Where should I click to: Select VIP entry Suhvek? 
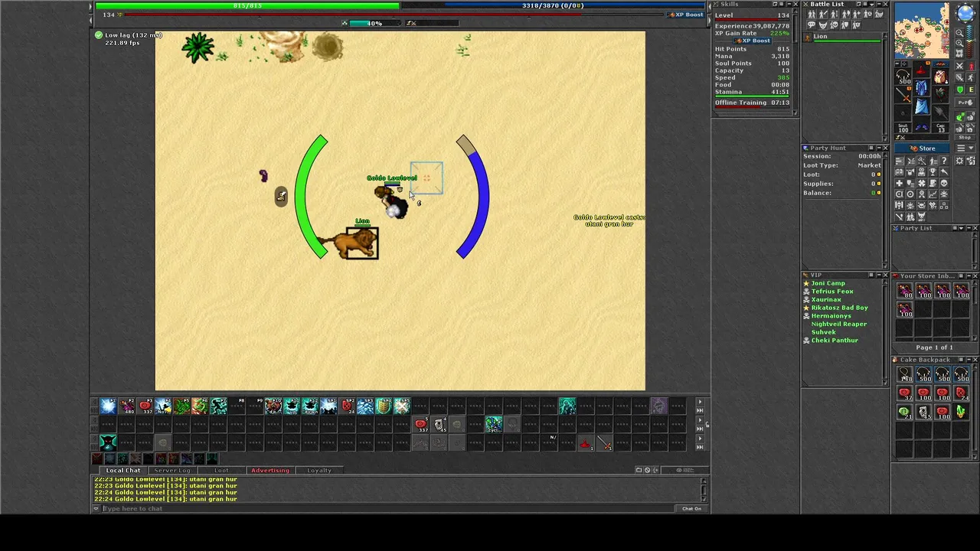(823, 332)
